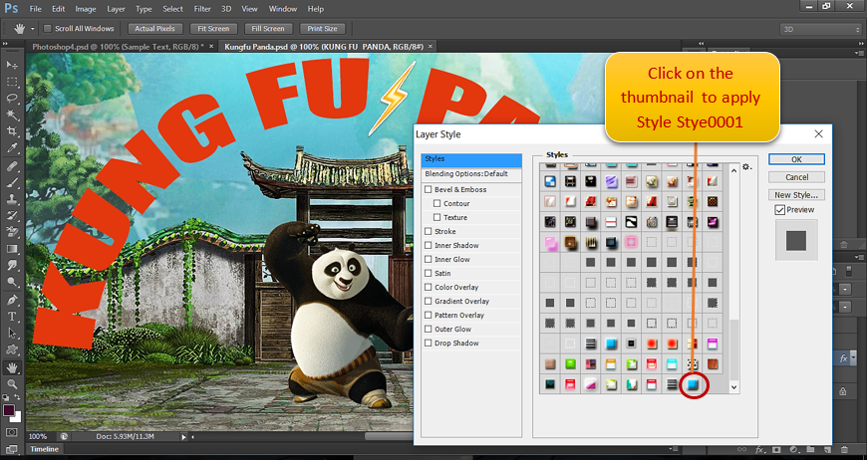
Task: Click the new group folder icon
Action: point(810,449)
